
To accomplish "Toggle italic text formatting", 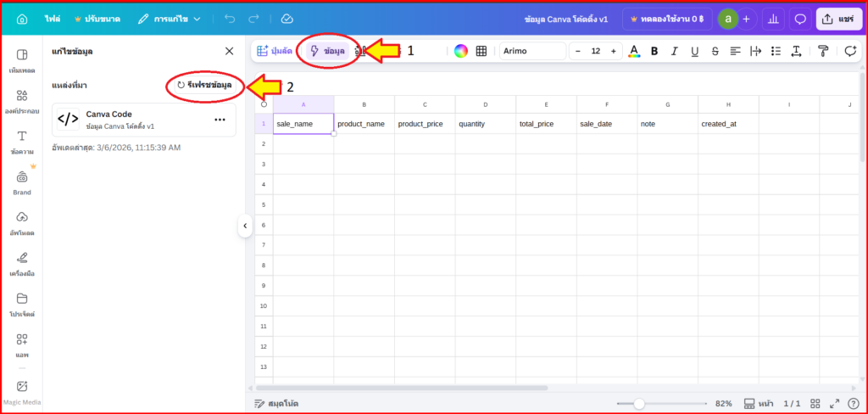I will click(675, 51).
